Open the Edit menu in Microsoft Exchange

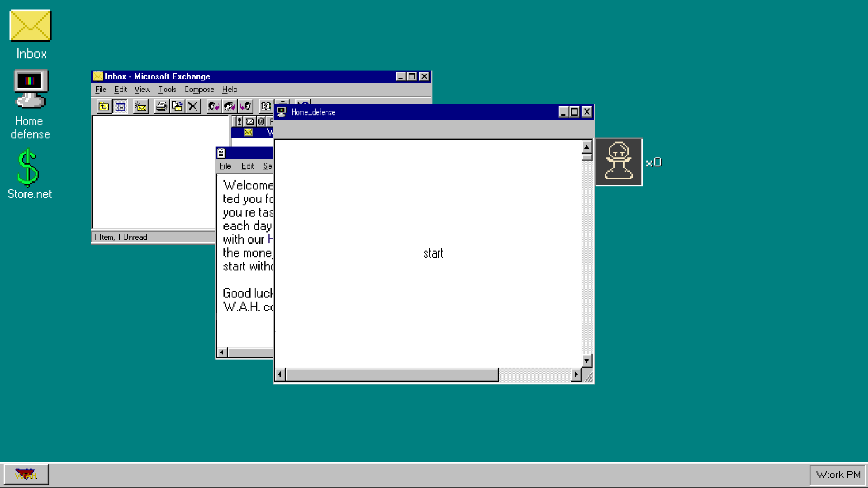(120, 90)
